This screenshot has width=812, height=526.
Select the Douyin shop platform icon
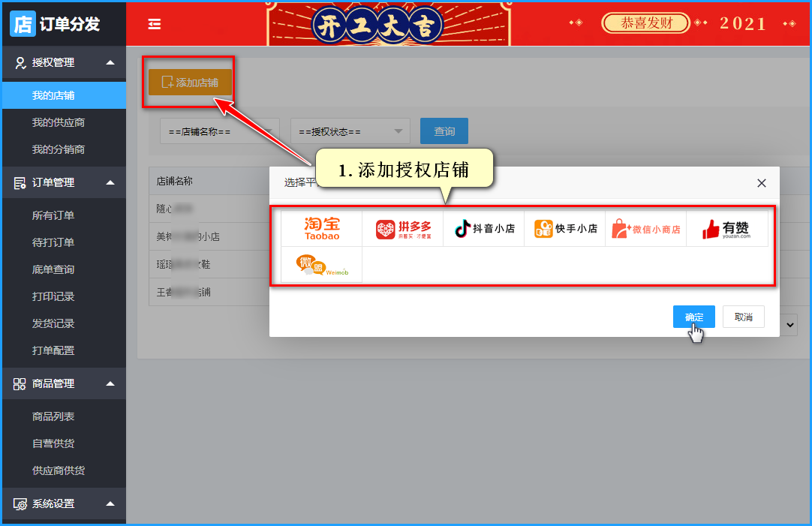point(484,229)
